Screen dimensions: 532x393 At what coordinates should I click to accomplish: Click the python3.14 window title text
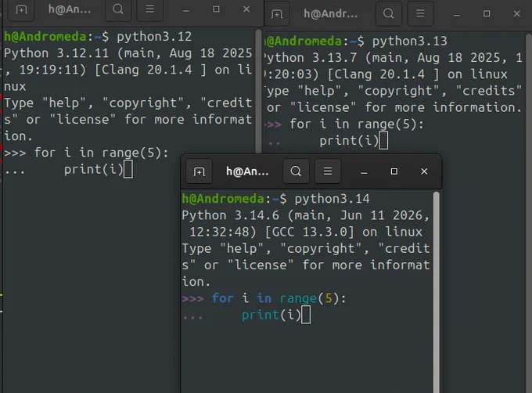coord(247,171)
